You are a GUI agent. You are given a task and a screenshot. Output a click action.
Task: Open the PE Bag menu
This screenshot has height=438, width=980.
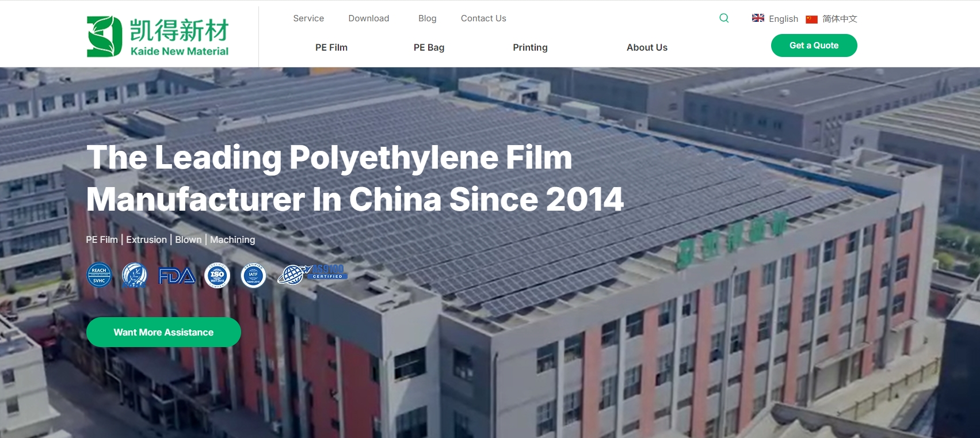pyautogui.click(x=429, y=47)
